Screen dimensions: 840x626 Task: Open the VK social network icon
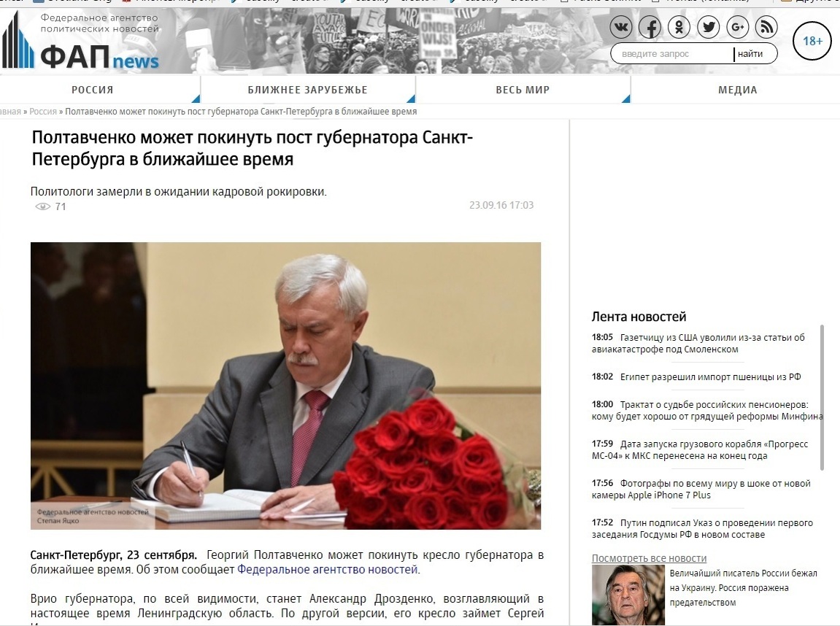coord(621,27)
